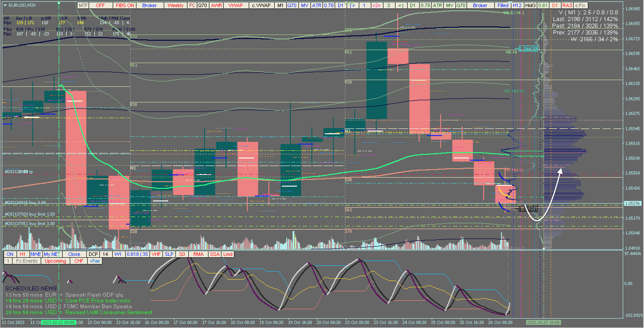644x328 pixels.
Task: Click the '|>' step forward button
Action: [x=353, y=5]
